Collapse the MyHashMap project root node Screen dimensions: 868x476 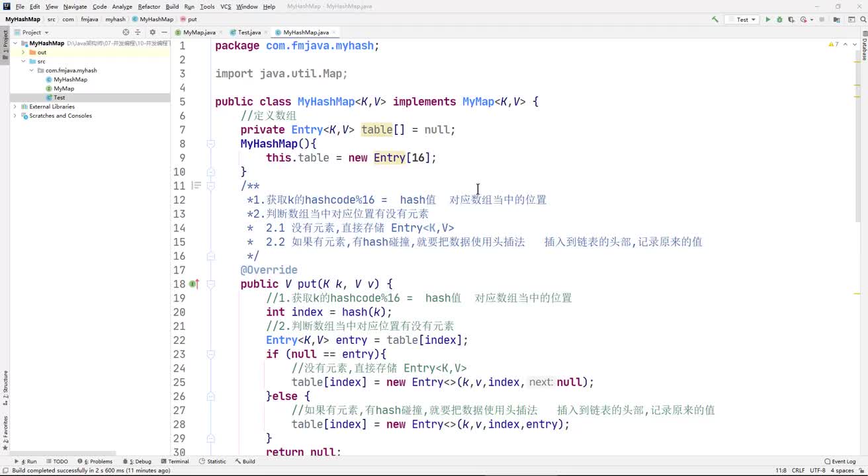coord(15,43)
